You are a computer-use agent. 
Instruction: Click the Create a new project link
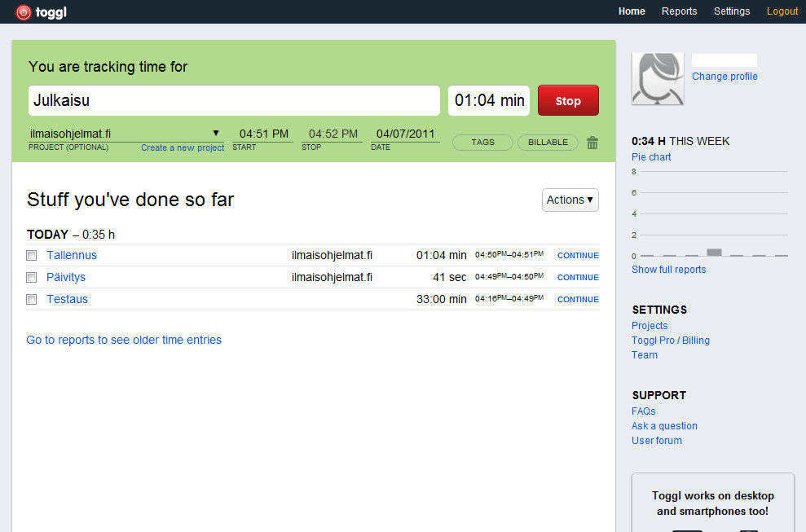pyautogui.click(x=183, y=148)
